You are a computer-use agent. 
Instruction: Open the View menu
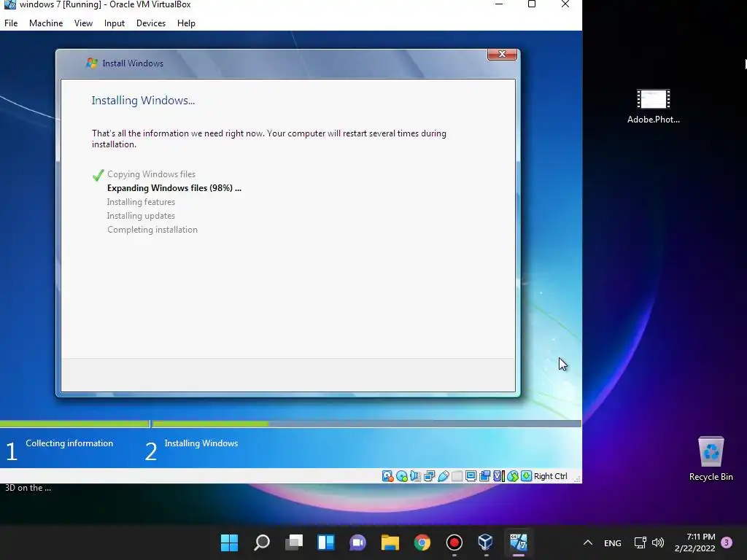tap(83, 23)
